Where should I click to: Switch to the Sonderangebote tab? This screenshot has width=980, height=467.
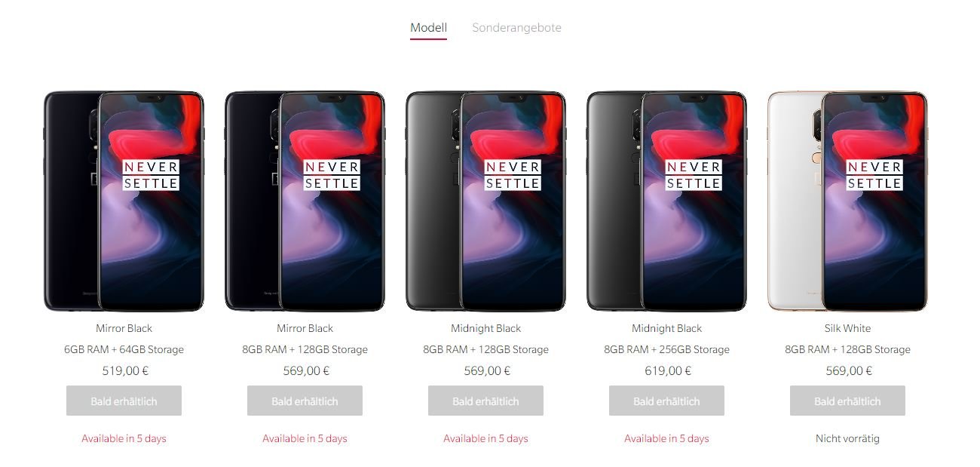click(516, 28)
